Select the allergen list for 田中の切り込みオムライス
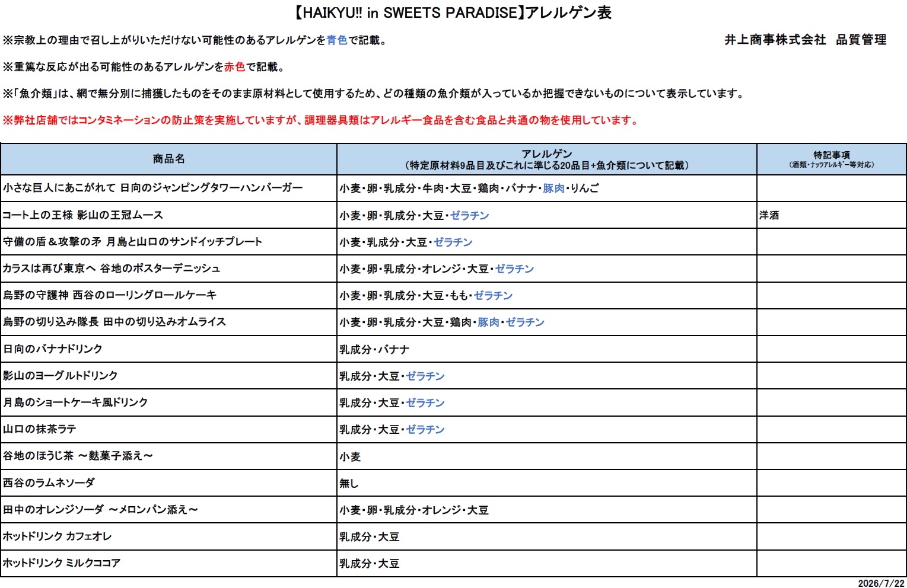This screenshot has width=907, height=588. click(x=442, y=322)
